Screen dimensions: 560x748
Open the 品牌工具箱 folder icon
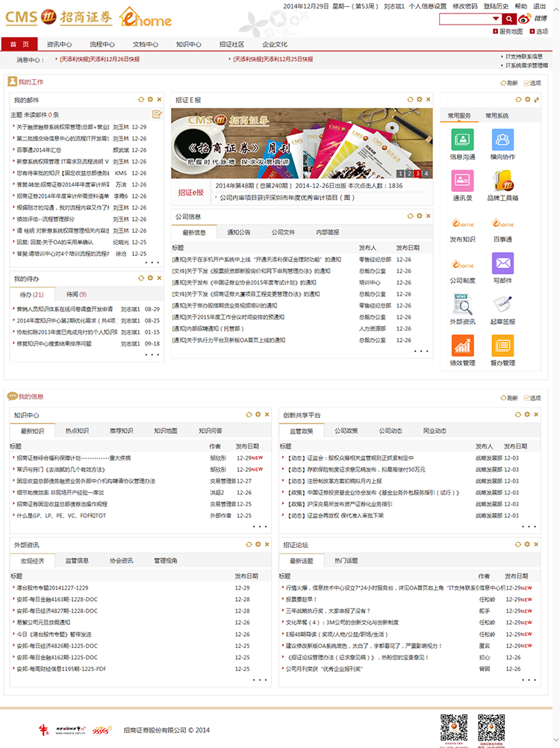tap(503, 181)
